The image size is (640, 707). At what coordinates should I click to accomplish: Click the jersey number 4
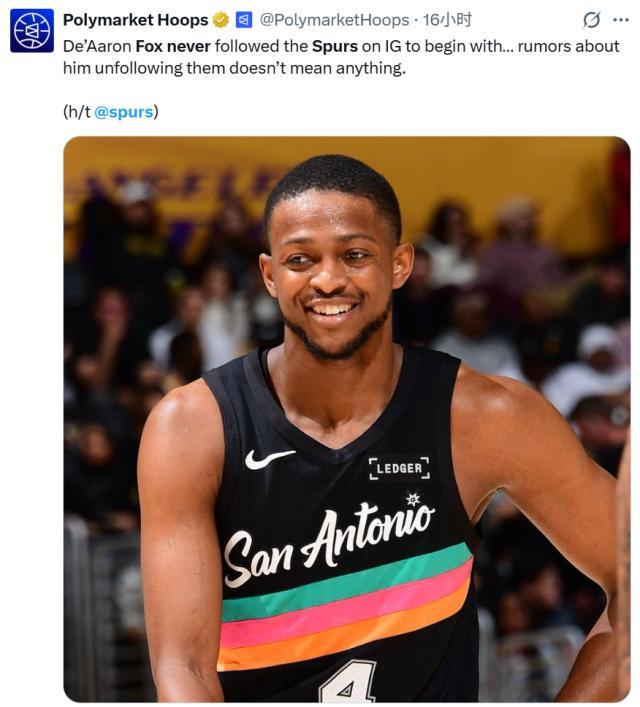347,681
